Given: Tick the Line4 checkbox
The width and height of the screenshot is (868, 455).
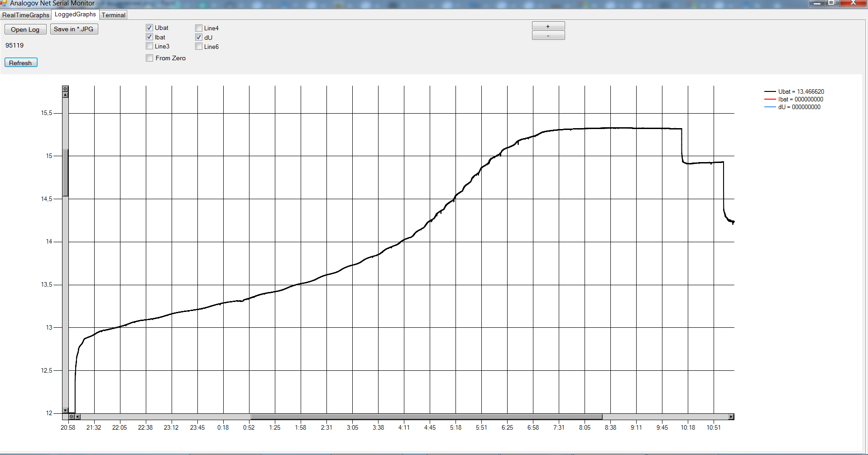Looking at the screenshot, I should pyautogui.click(x=199, y=28).
